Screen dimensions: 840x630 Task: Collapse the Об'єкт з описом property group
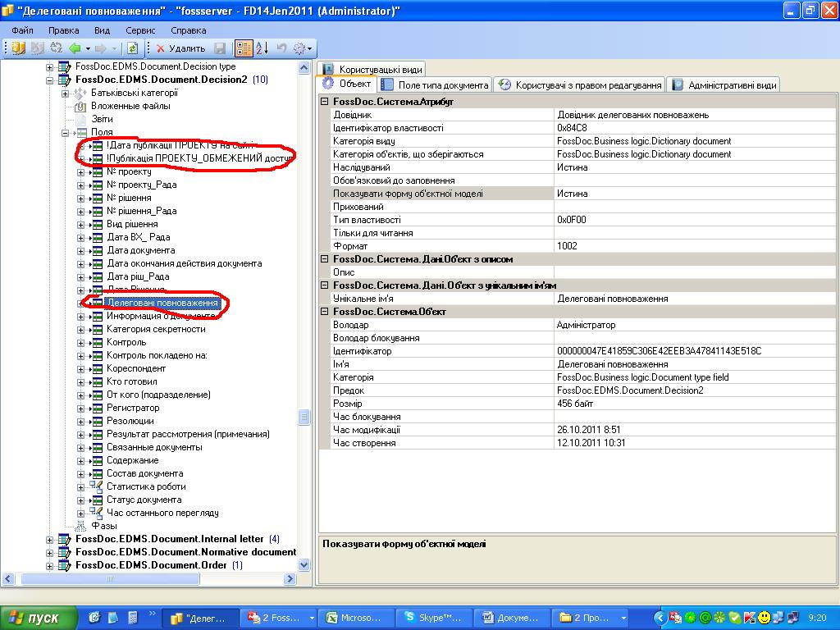[x=324, y=258]
